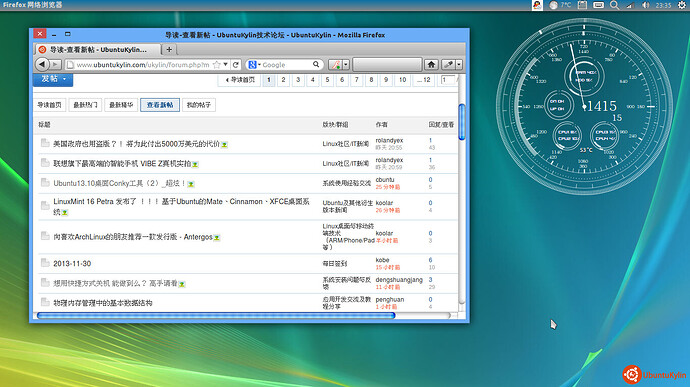
Task: Jump to last page 12
Action: 424,80
